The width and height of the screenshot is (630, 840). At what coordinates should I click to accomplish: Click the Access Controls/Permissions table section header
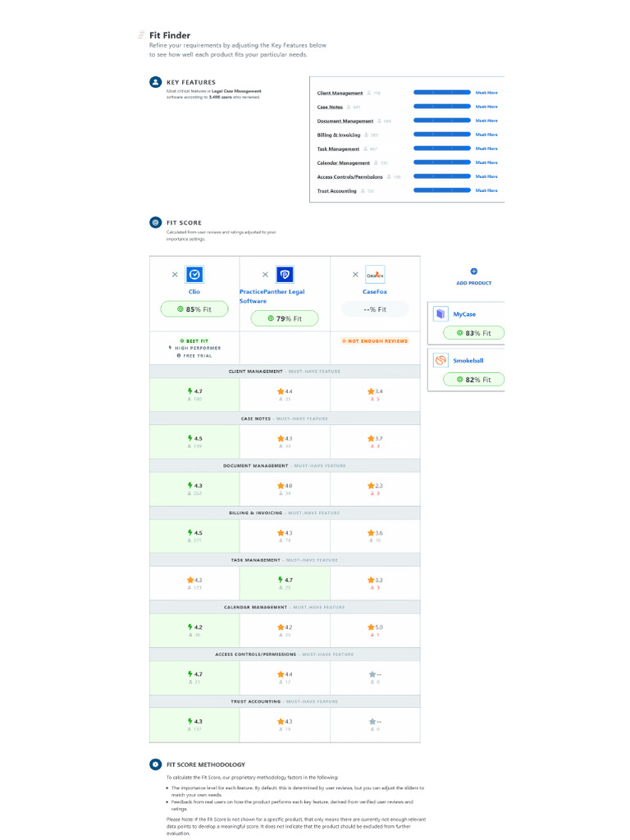tap(285, 654)
